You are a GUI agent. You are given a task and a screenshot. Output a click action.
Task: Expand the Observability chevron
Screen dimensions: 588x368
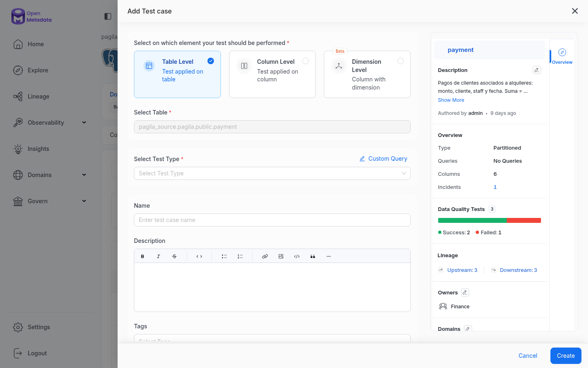coord(84,122)
